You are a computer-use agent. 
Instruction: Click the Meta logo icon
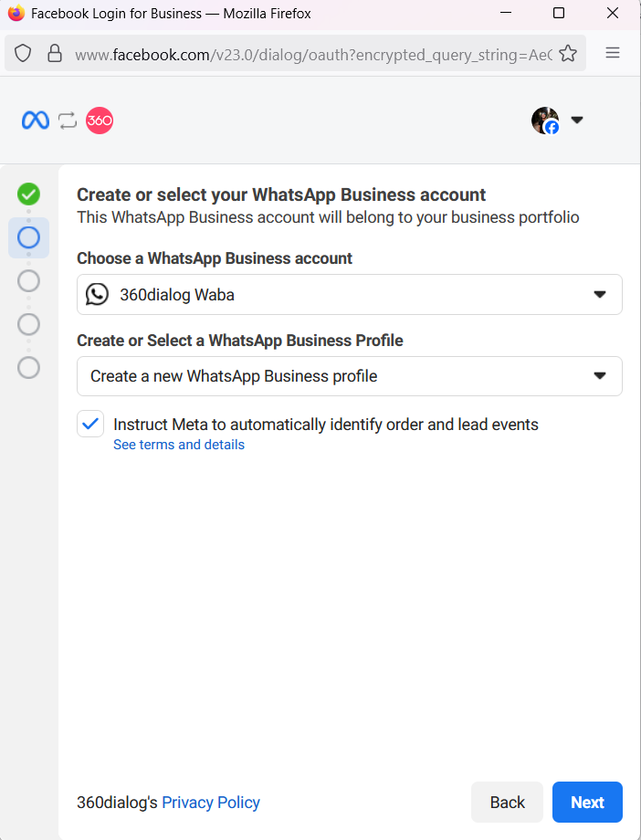coord(36,120)
